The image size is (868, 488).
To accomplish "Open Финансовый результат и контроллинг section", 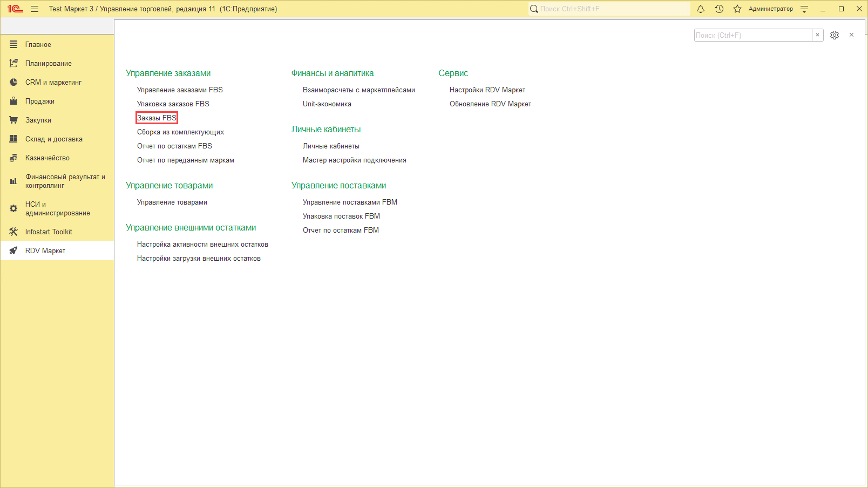I will tap(57, 181).
